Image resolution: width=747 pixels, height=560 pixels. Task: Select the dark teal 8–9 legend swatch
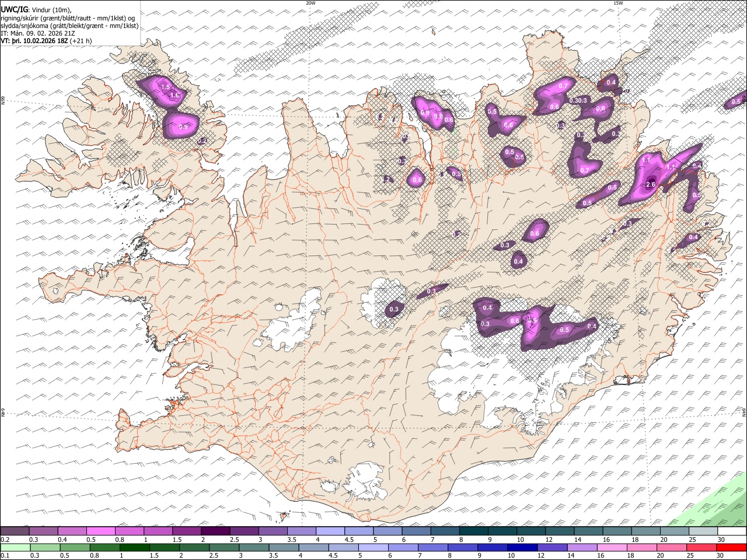(x=474, y=531)
